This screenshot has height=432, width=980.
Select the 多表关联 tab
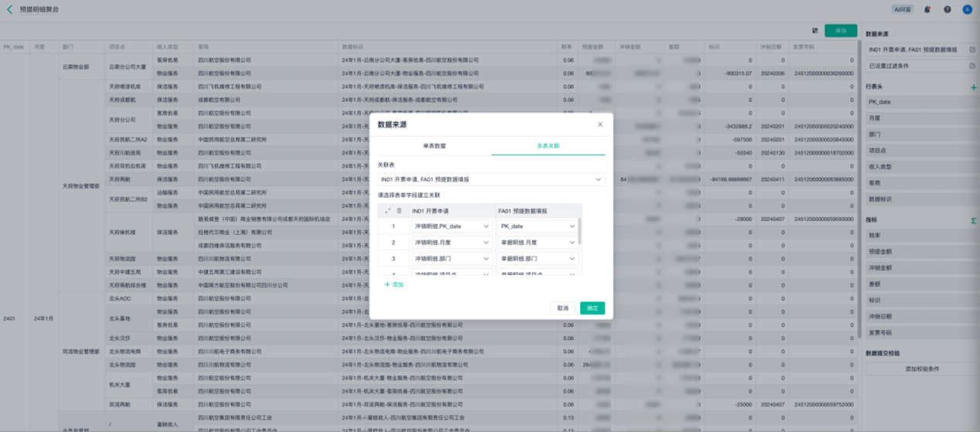[548, 146]
